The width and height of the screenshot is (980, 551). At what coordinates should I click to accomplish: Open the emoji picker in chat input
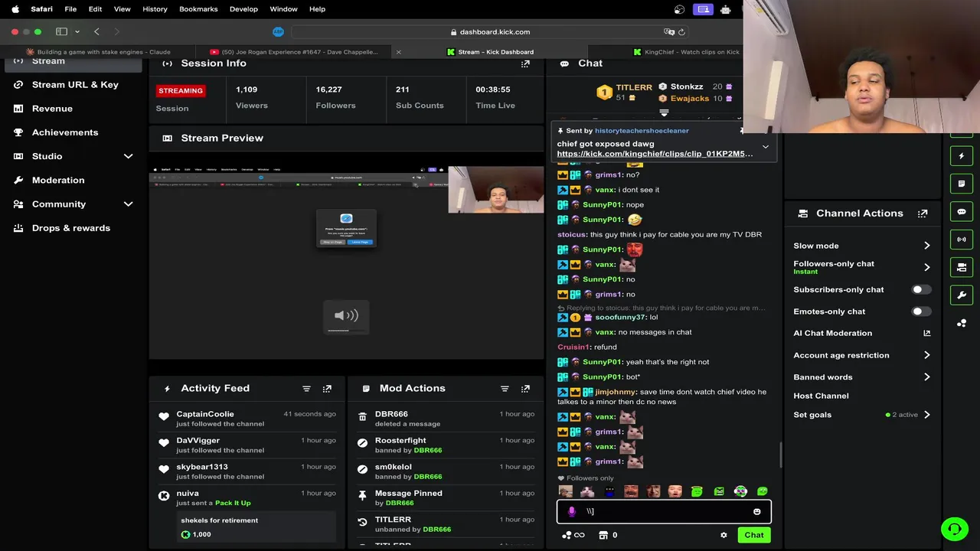click(757, 511)
